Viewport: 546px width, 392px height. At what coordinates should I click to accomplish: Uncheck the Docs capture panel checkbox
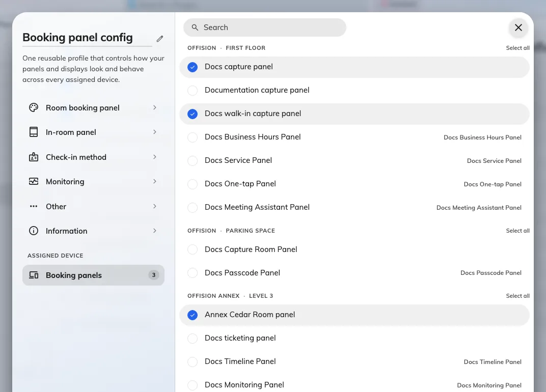[193, 67]
